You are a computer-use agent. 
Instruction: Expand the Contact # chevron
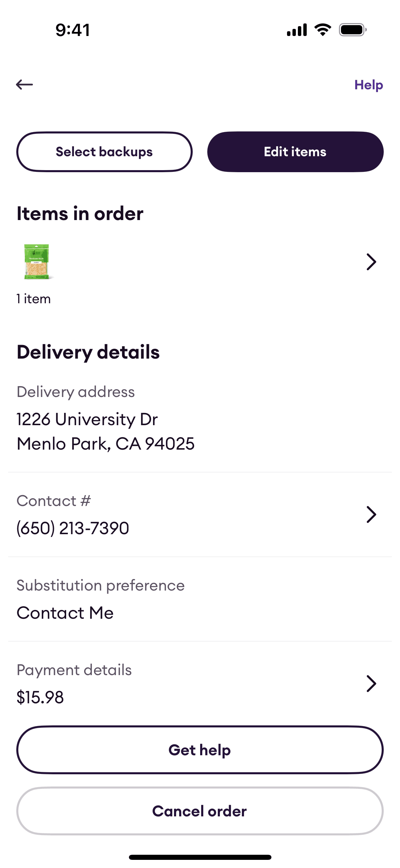[x=371, y=514]
